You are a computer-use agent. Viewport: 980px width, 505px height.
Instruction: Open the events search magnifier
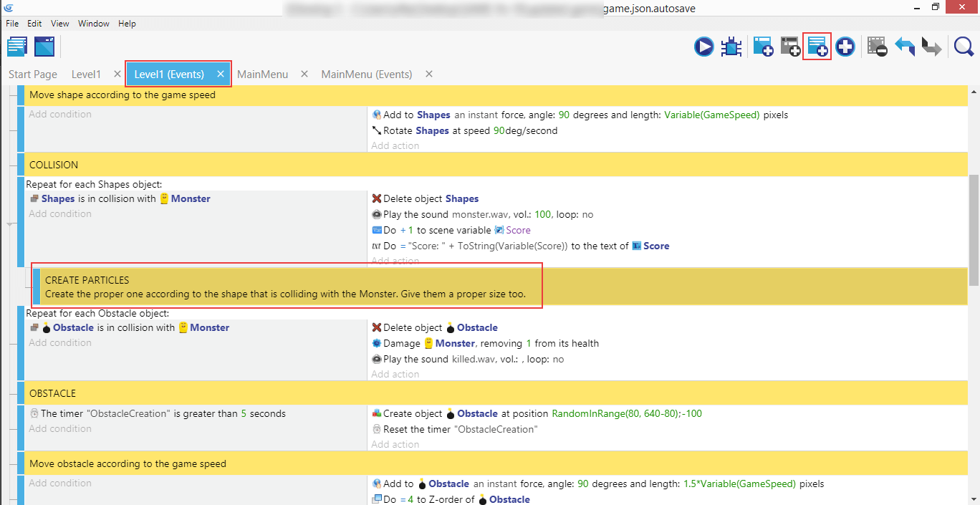coord(964,47)
